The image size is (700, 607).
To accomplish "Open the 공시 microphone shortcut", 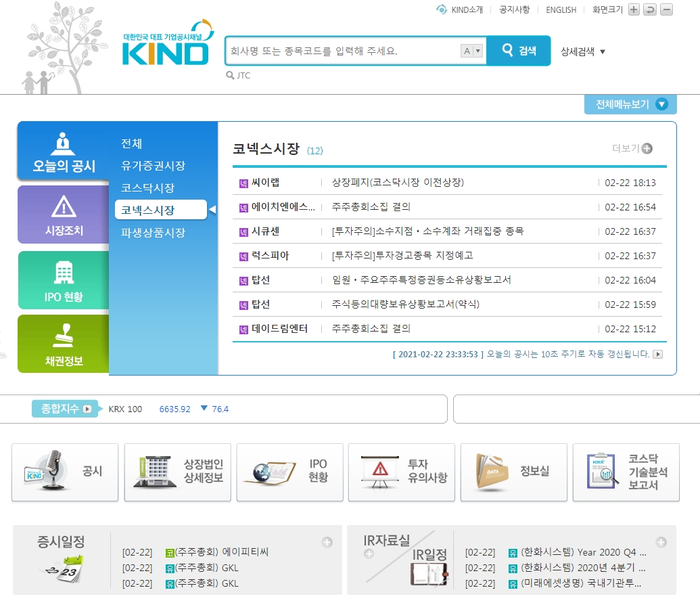I will (x=65, y=472).
